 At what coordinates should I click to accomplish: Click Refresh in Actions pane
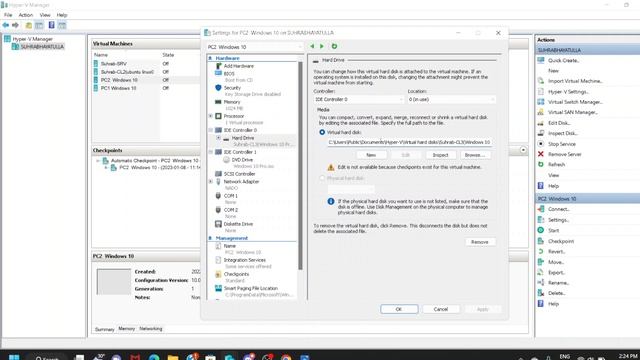tap(556, 164)
